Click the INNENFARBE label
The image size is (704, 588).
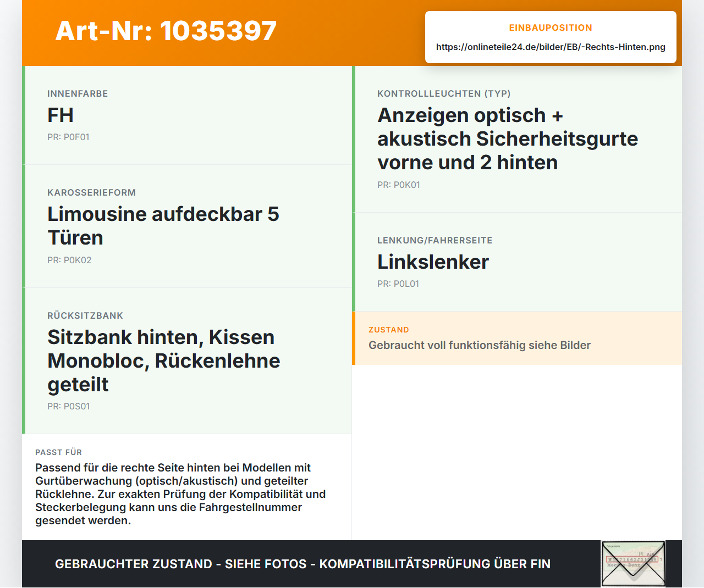[78, 93]
